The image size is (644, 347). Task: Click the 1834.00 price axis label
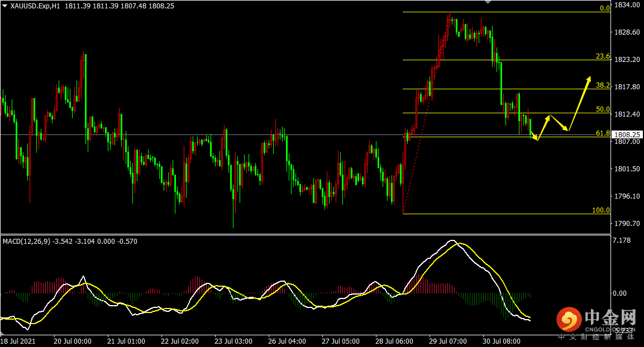pos(627,5)
